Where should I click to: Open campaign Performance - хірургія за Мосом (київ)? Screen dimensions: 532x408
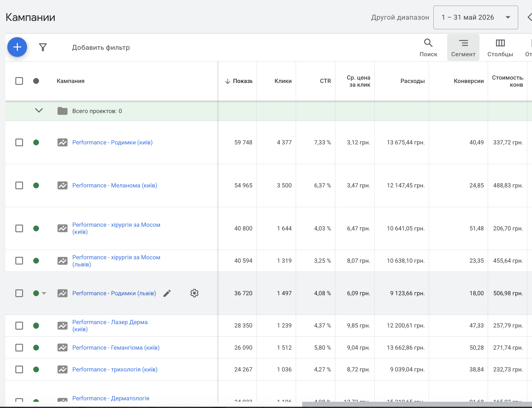pyautogui.click(x=116, y=228)
